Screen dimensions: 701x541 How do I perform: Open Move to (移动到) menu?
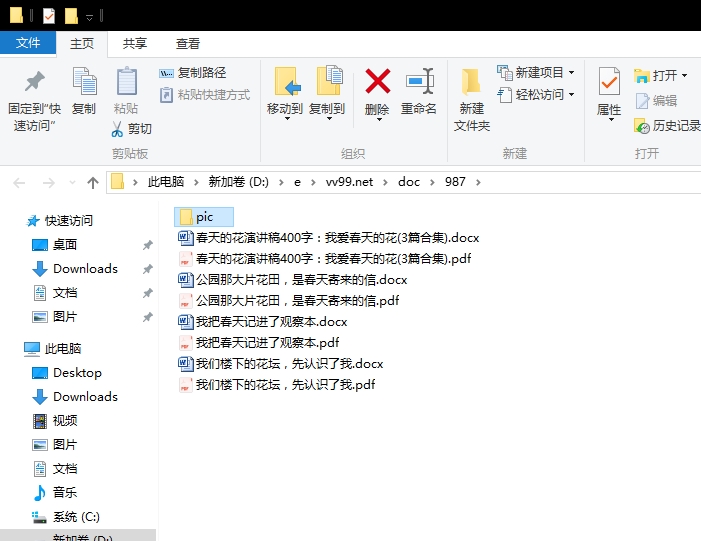[x=285, y=94]
